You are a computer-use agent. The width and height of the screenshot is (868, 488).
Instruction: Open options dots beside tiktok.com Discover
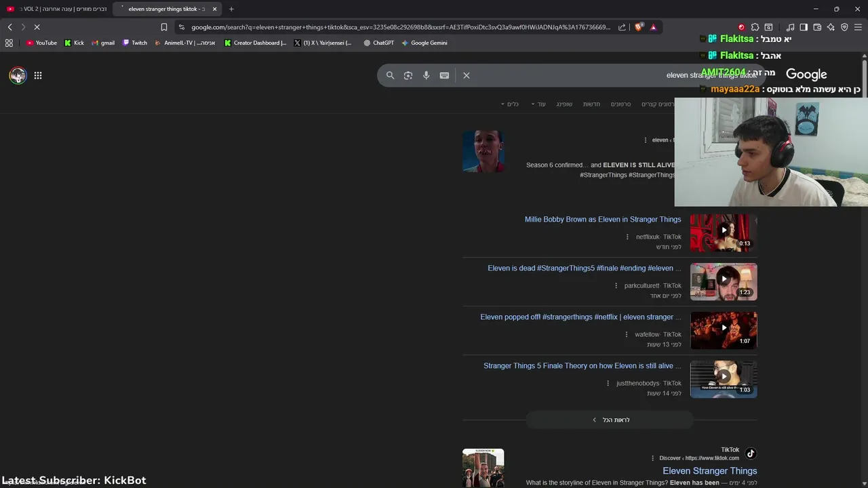653,458
